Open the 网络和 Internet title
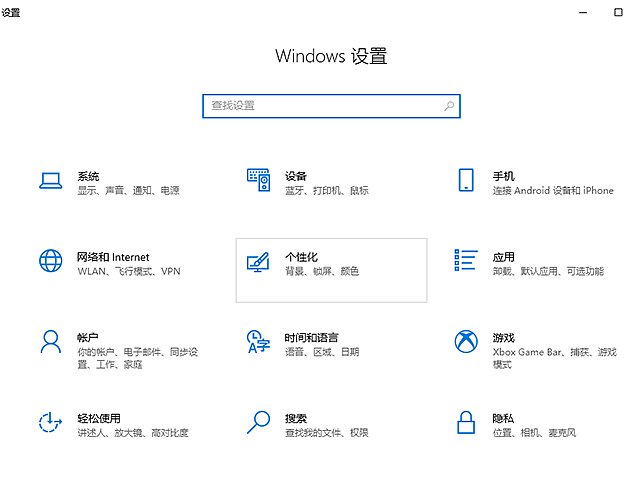The image size is (640, 480). coord(113,257)
